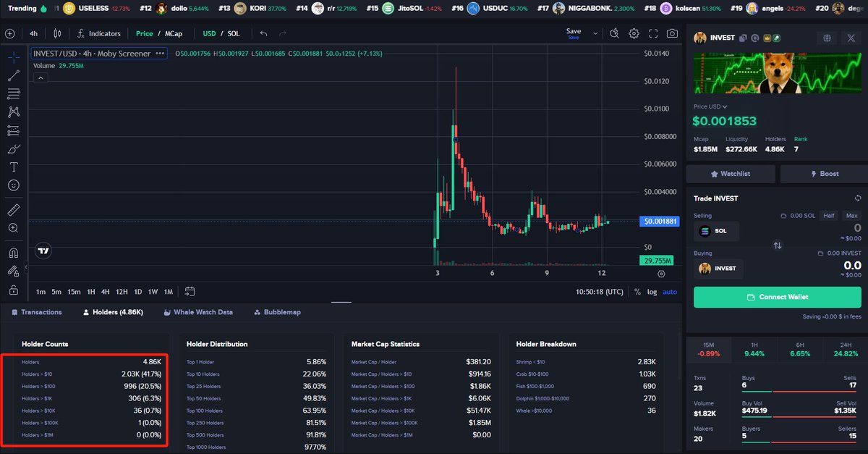868x454 pixels.
Task: Refresh the Trade INVEST panel
Action: tap(857, 198)
